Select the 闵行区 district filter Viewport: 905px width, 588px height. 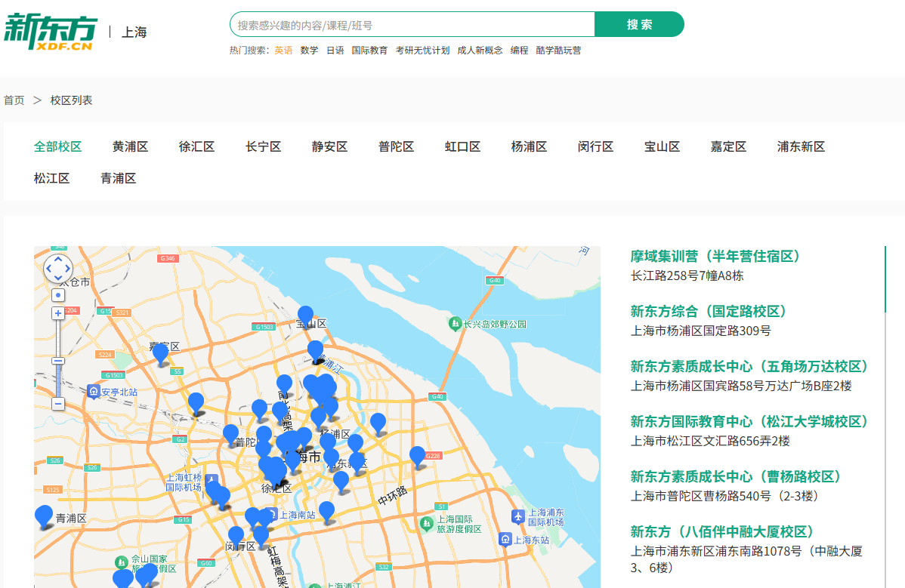tap(595, 146)
